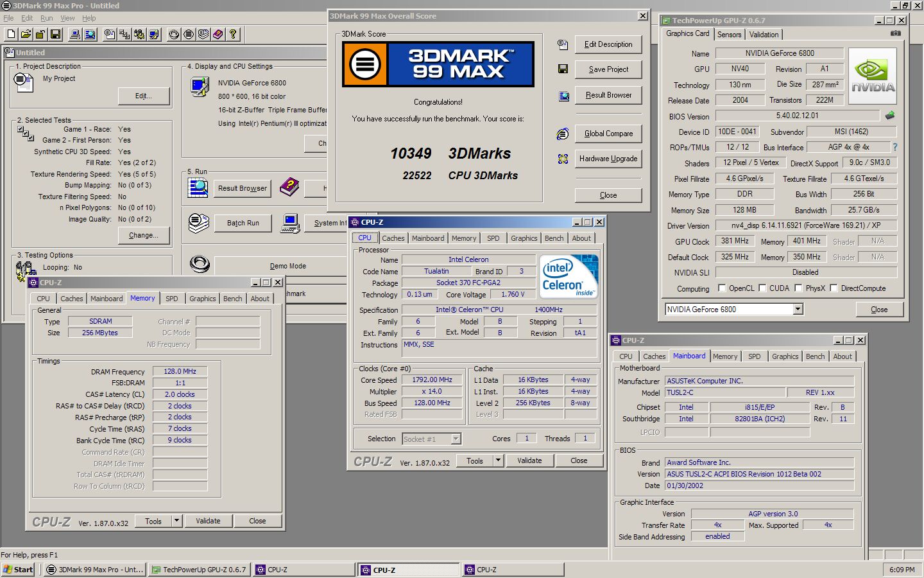Click the Testing Options toolbar icon
The height and width of the screenshot is (578, 924).
[139, 34]
